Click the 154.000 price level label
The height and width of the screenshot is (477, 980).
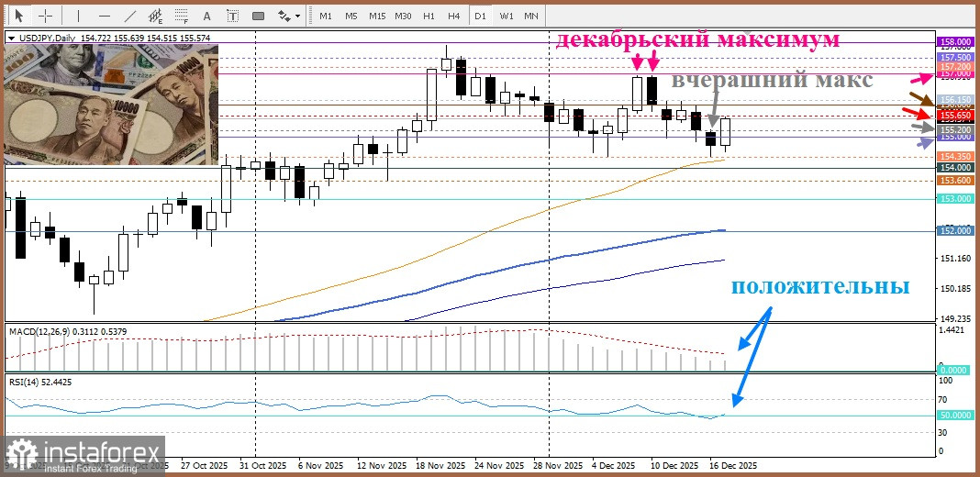pyautogui.click(x=955, y=168)
